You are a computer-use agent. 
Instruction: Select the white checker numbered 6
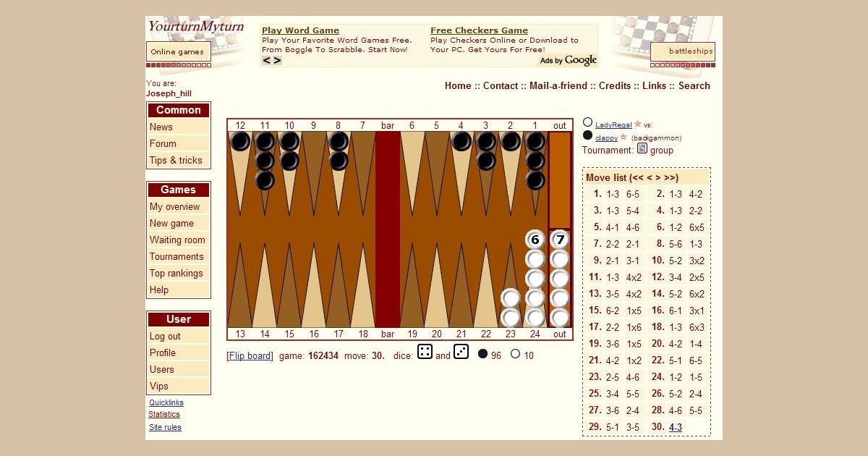[x=535, y=240]
